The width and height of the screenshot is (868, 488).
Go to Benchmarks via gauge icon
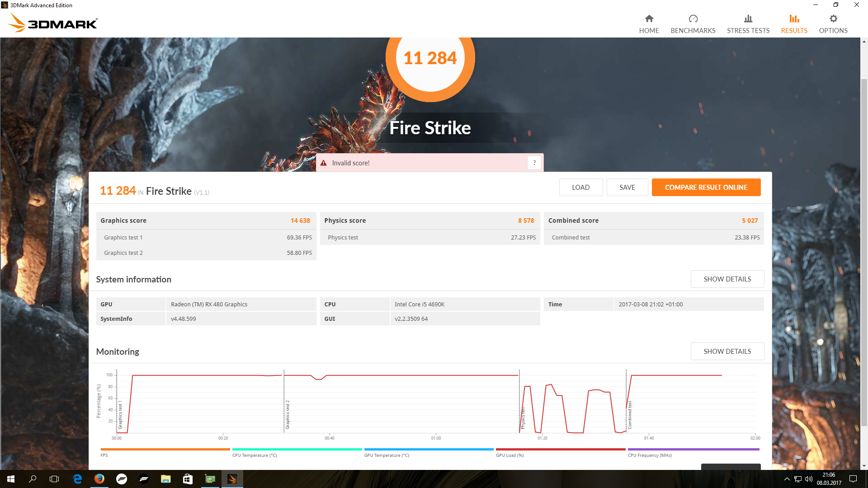coord(693,19)
